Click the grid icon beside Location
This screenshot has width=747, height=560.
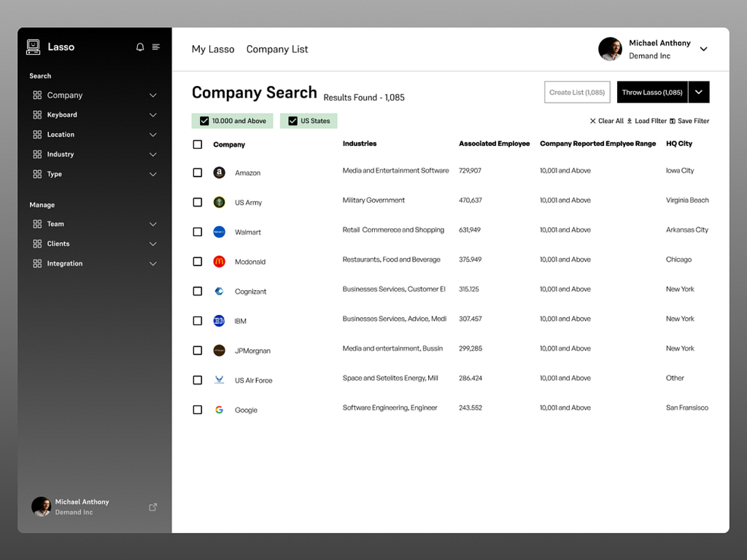[37, 135]
